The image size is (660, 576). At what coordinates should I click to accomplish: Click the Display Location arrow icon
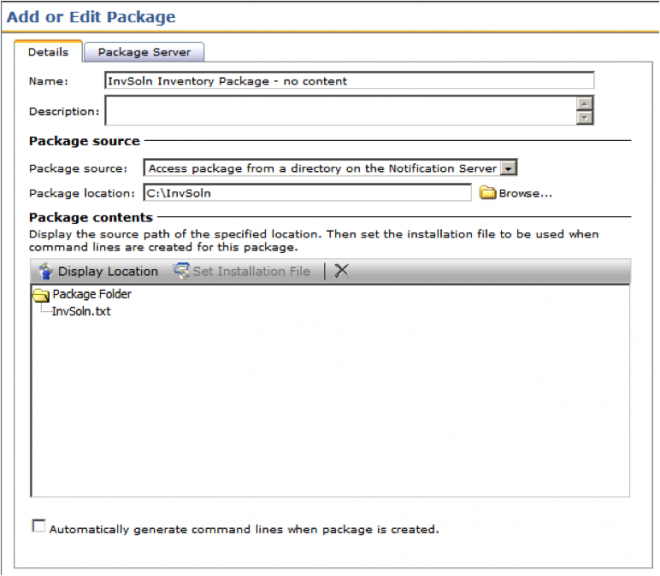(x=45, y=271)
